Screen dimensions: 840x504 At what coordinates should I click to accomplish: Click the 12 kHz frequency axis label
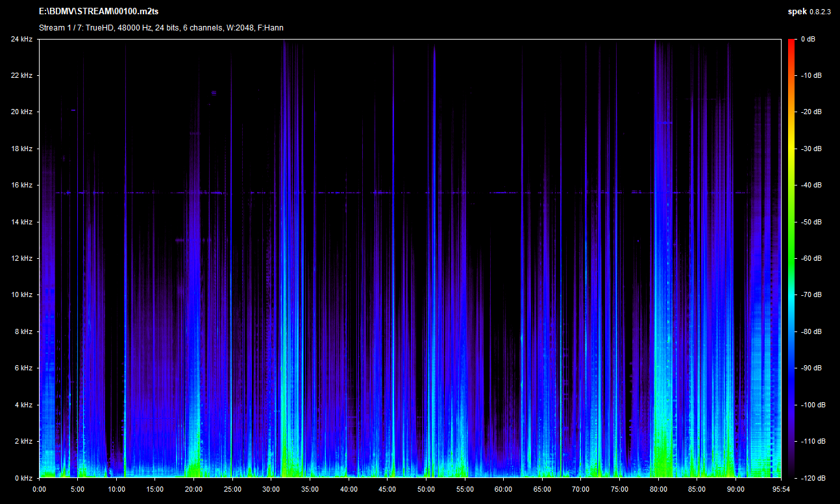(x=21, y=258)
